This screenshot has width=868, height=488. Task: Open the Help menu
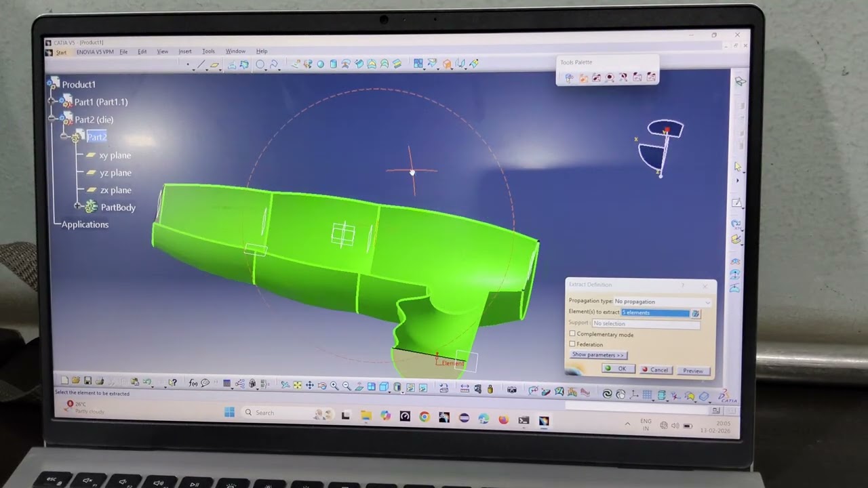click(x=262, y=52)
